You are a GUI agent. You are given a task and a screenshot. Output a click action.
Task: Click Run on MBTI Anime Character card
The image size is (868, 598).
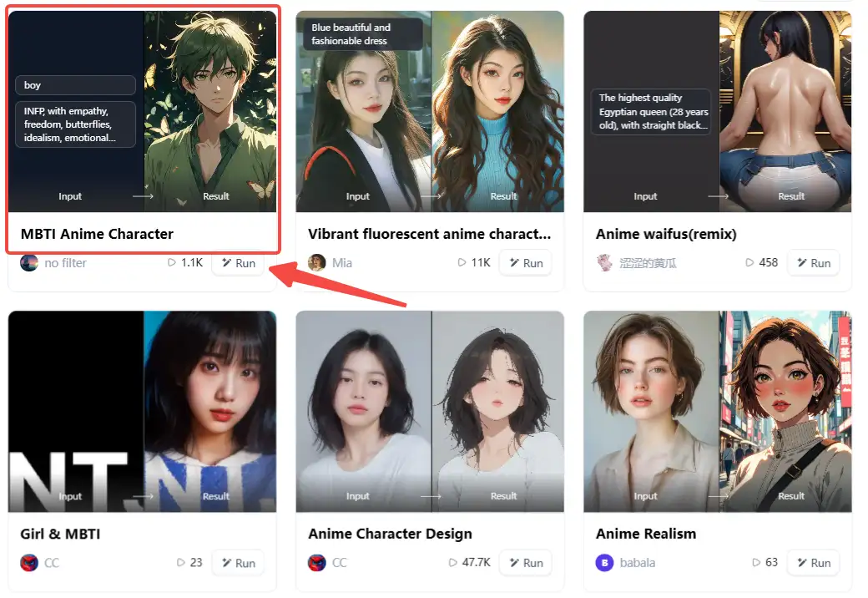click(x=239, y=263)
